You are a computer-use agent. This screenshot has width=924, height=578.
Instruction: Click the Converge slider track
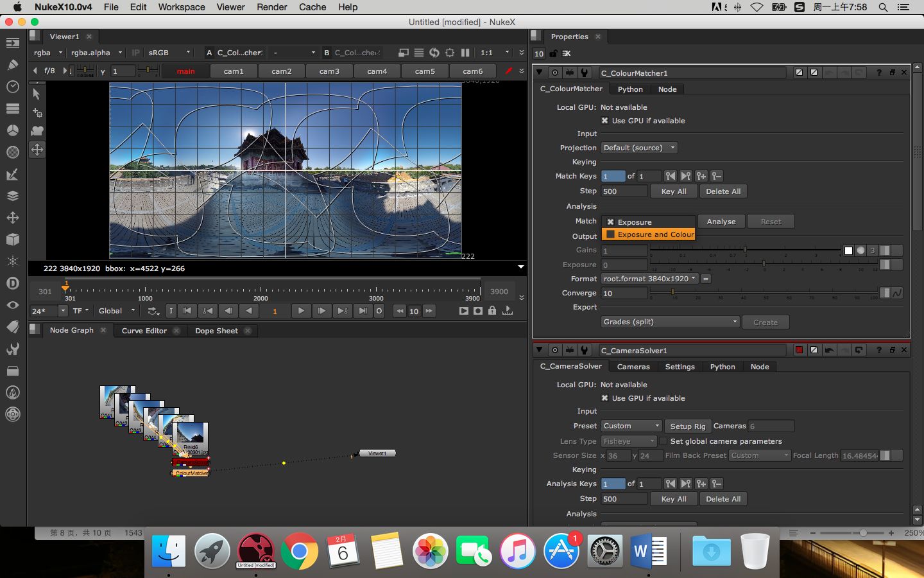(x=764, y=293)
